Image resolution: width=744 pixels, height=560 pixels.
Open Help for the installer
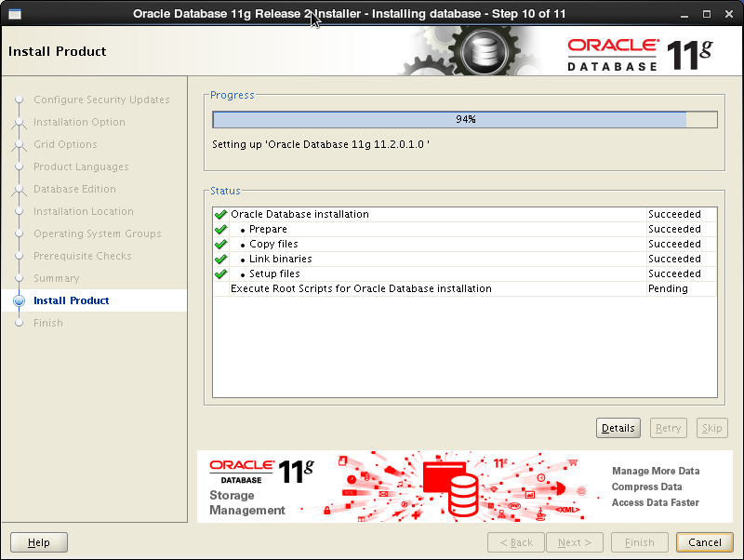click(x=39, y=542)
